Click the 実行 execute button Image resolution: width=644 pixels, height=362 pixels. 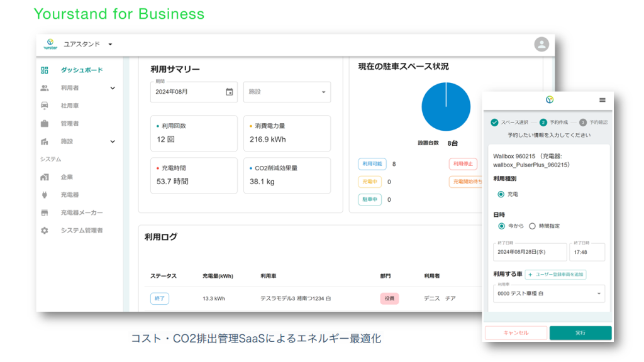coord(580,332)
